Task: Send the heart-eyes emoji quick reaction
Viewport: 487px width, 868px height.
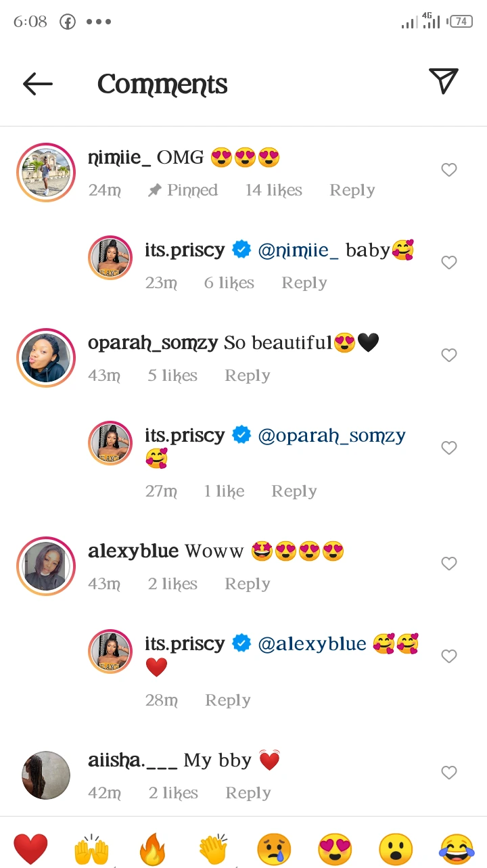Action: point(335,849)
